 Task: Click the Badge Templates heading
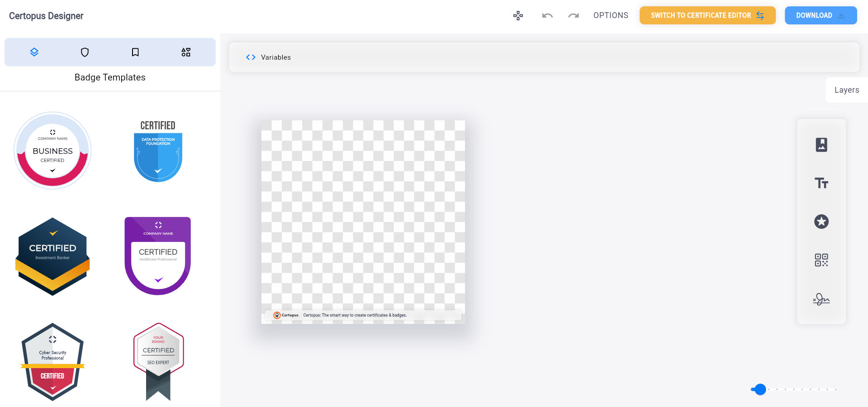coord(110,77)
